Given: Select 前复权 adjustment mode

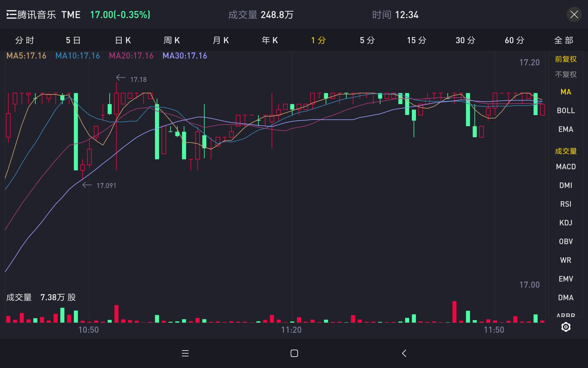Looking at the screenshot, I should tap(566, 59).
